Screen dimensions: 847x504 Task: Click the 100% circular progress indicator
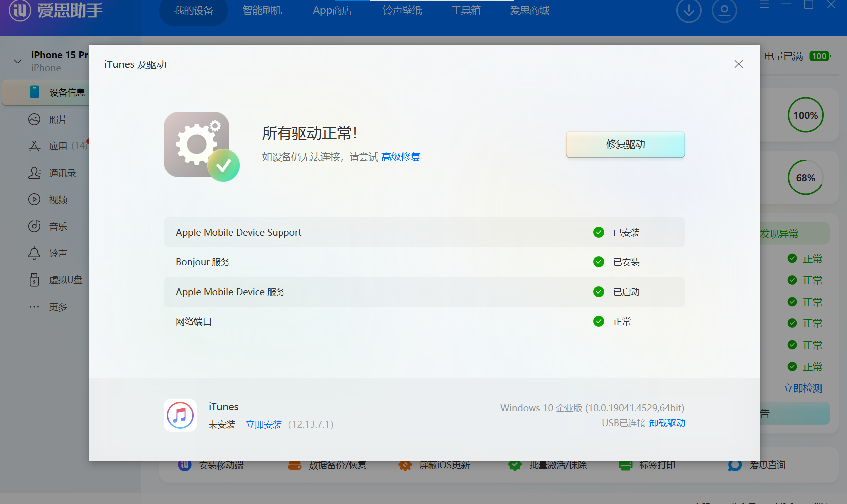[806, 115]
